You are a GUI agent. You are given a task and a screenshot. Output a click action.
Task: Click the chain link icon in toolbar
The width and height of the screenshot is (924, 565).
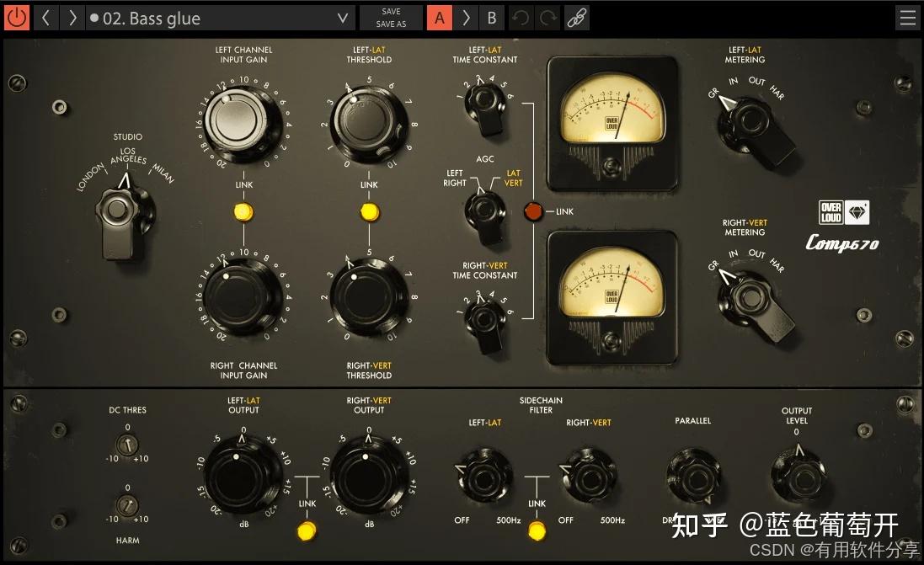point(577,17)
